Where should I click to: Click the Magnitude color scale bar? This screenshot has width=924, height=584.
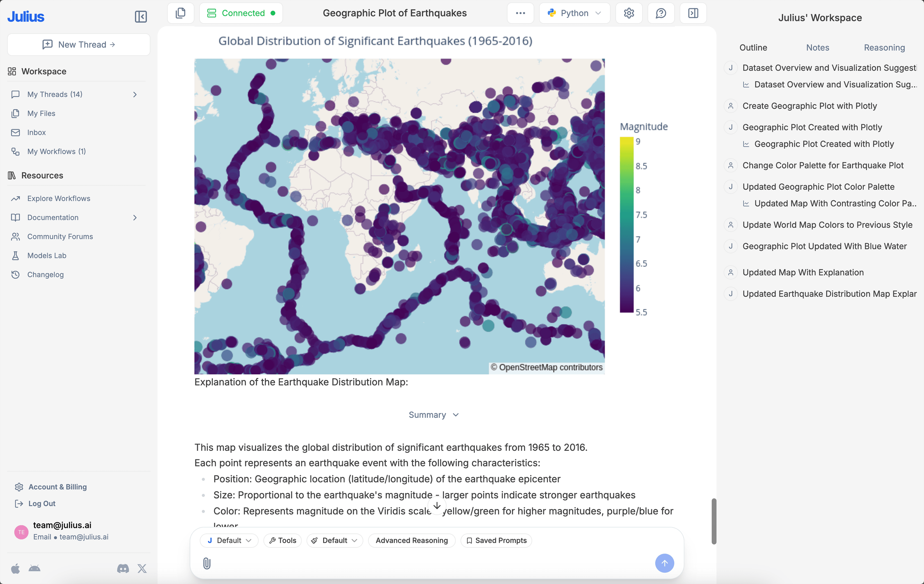point(626,225)
